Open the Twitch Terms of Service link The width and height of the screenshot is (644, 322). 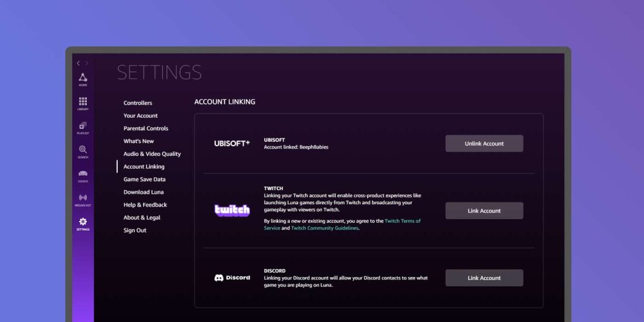tap(402, 221)
